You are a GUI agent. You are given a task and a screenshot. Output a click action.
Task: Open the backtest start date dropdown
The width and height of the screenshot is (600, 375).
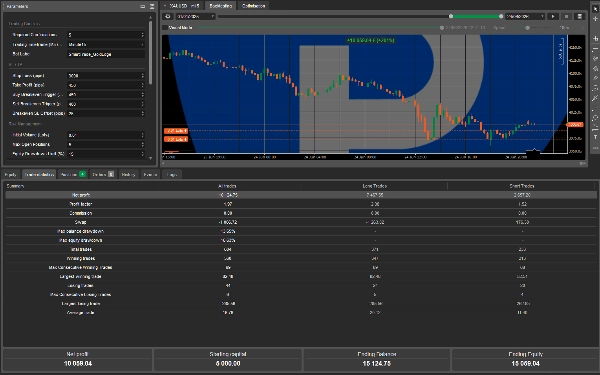[196, 16]
